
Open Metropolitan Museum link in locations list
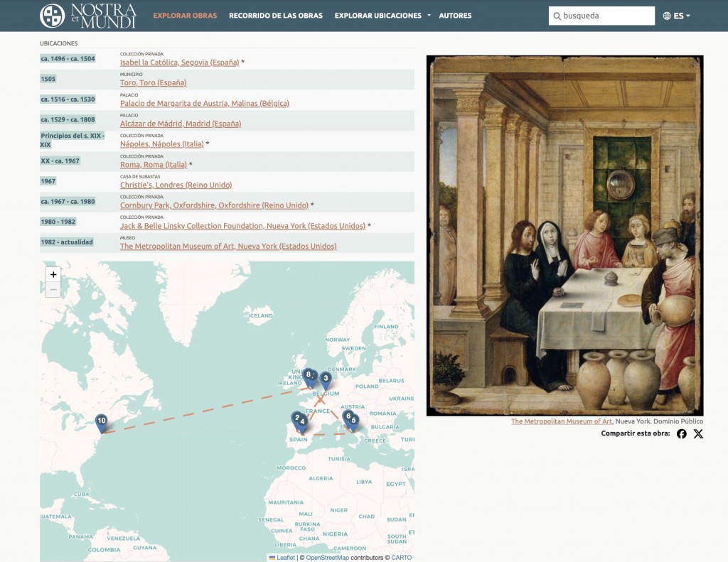tap(228, 246)
